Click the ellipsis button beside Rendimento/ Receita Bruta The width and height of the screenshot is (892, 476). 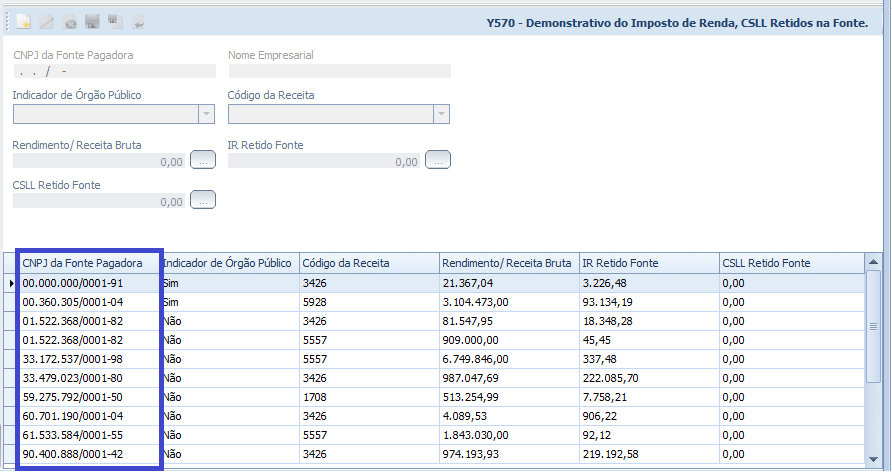pyautogui.click(x=203, y=160)
